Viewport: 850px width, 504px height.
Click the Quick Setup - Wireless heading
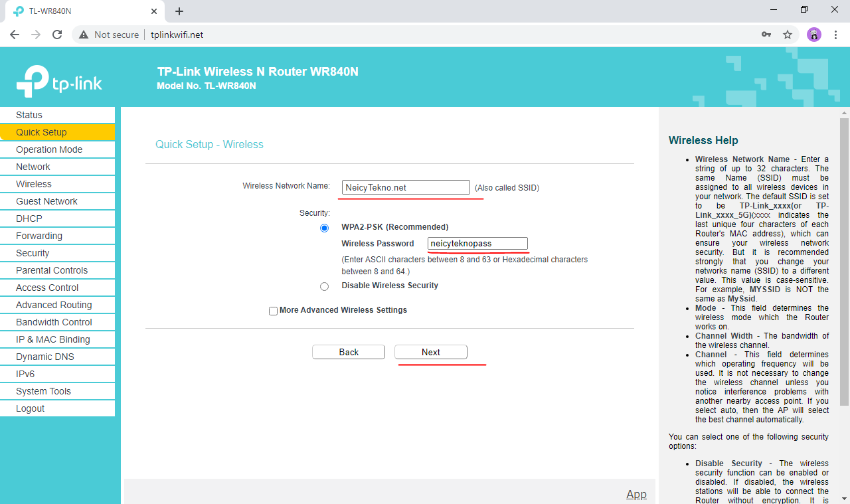tap(209, 144)
